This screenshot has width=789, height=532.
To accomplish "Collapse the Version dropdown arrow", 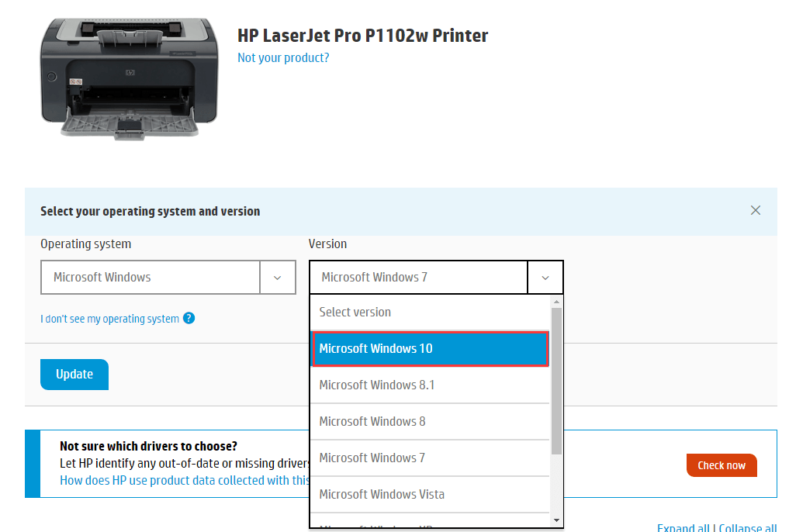I will [545, 277].
